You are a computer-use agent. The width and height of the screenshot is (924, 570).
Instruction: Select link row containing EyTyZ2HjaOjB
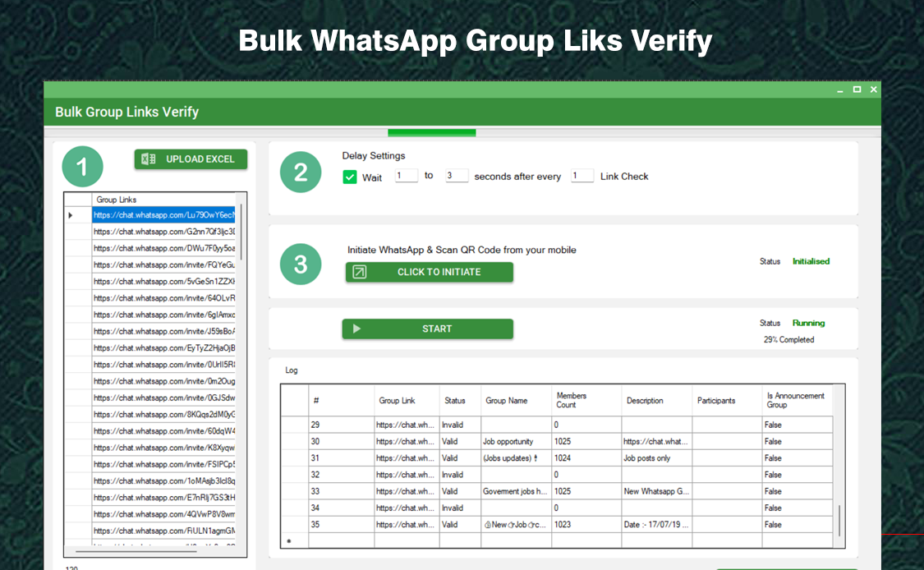pos(163,347)
